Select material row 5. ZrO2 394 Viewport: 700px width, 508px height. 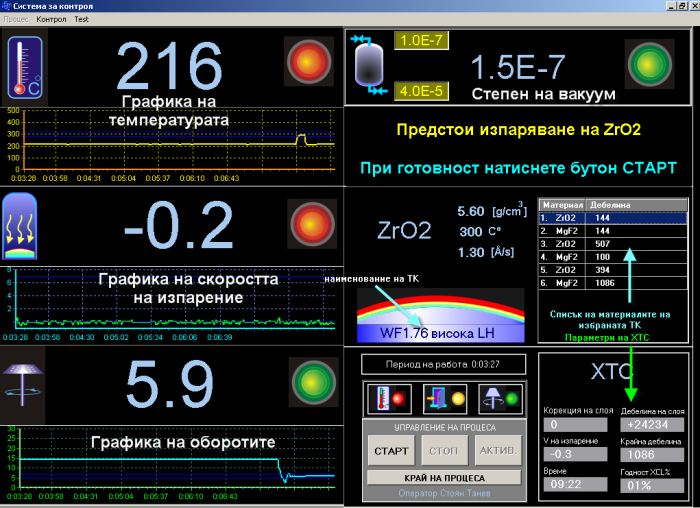click(613, 270)
